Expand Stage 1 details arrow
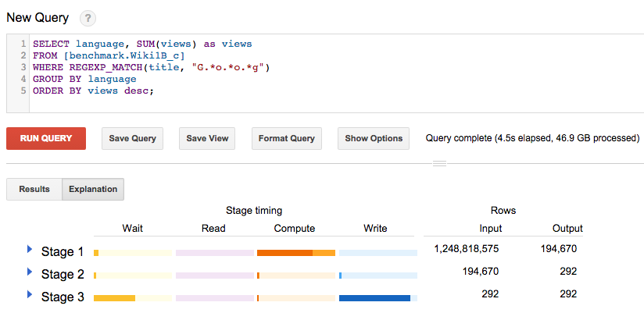 tap(30, 250)
